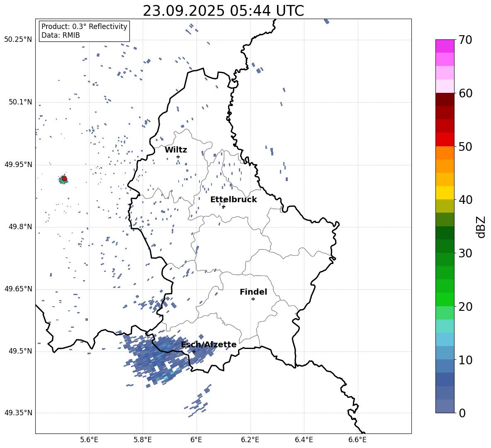Click the "Product: 0.3° Reflectivity" label
491x448 pixels.
click(x=84, y=26)
